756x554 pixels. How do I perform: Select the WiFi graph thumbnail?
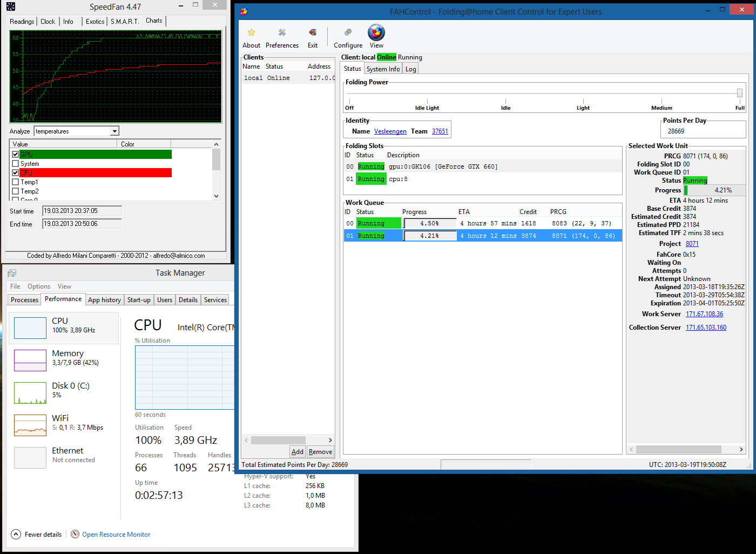click(x=30, y=425)
